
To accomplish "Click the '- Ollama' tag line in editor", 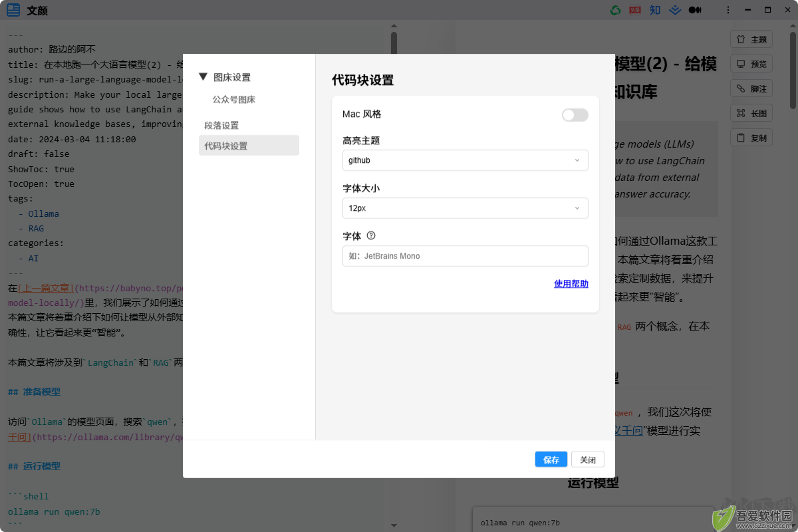I will pyautogui.click(x=39, y=213).
